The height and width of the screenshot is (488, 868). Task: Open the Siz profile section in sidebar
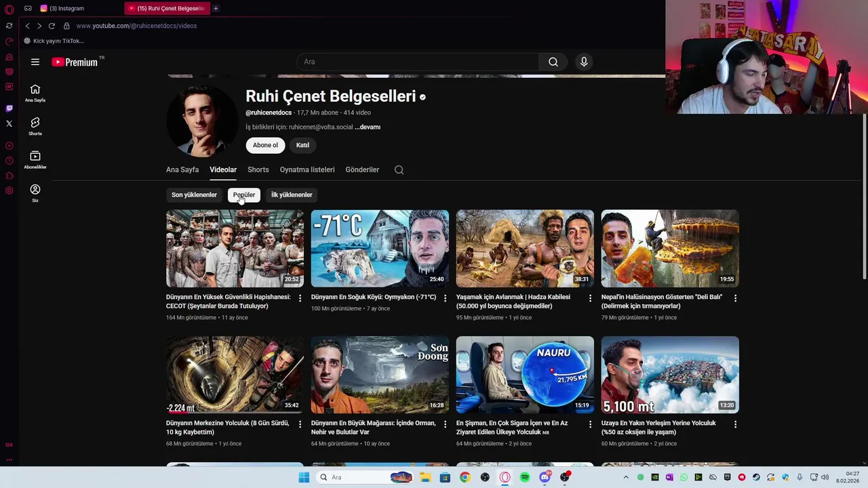point(35,193)
